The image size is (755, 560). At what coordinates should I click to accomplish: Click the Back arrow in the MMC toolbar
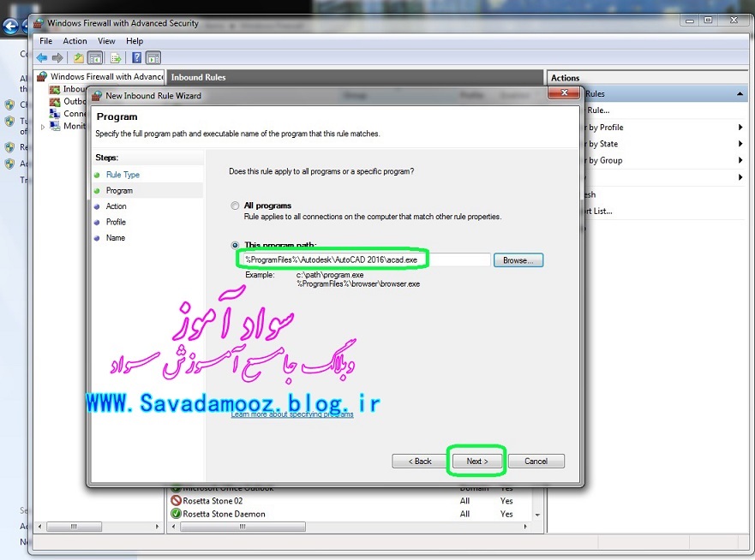[42, 58]
